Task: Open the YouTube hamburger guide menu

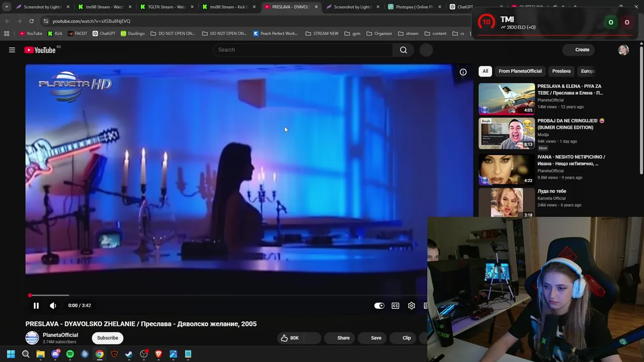Action: (x=12, y=50)
